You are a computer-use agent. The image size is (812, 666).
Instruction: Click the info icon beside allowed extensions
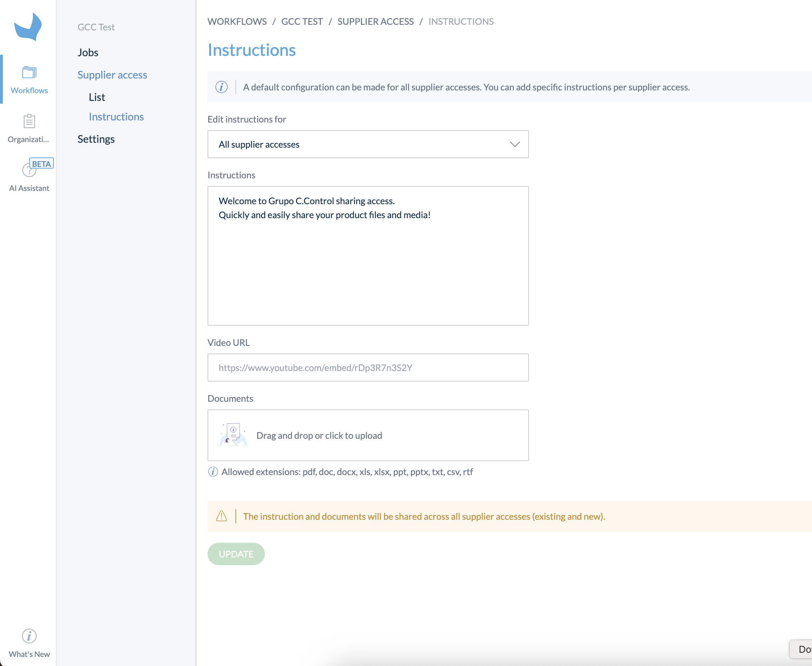click(213, 472)
